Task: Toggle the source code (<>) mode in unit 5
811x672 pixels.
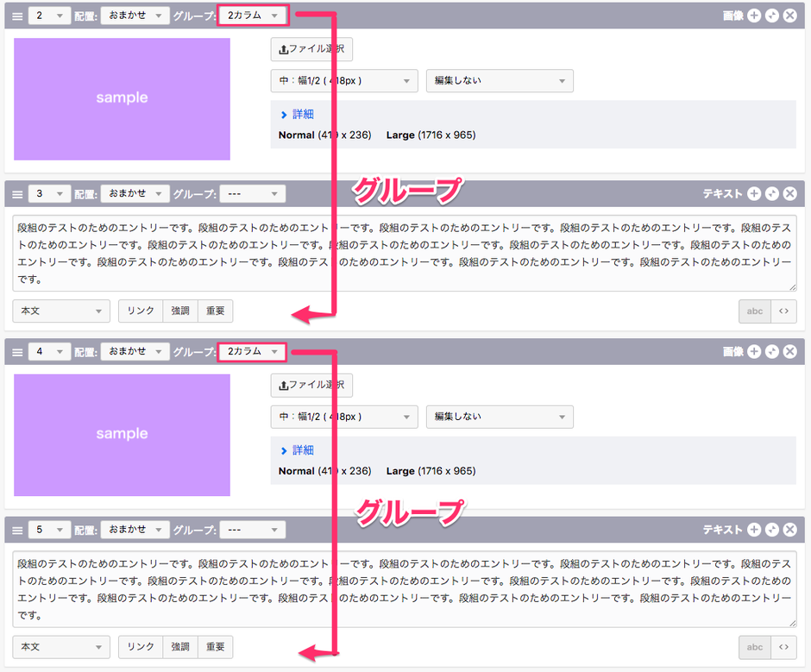Action: point(783,647)
